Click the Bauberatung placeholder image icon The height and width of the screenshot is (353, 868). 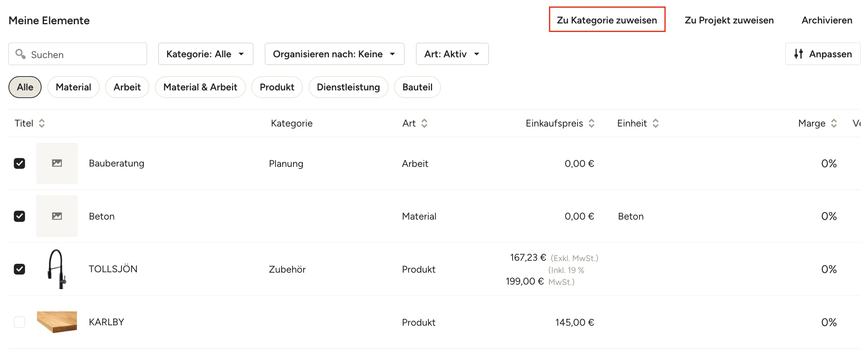[x=57, y=163]
